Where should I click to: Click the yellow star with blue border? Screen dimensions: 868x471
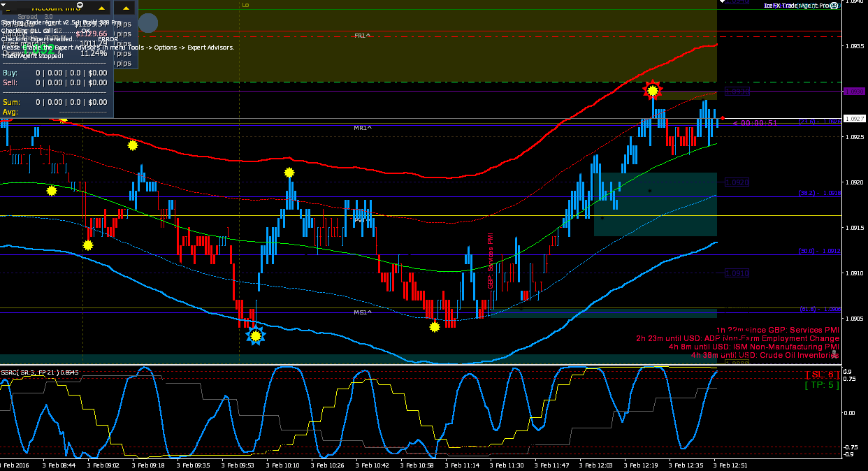[256, 336]
